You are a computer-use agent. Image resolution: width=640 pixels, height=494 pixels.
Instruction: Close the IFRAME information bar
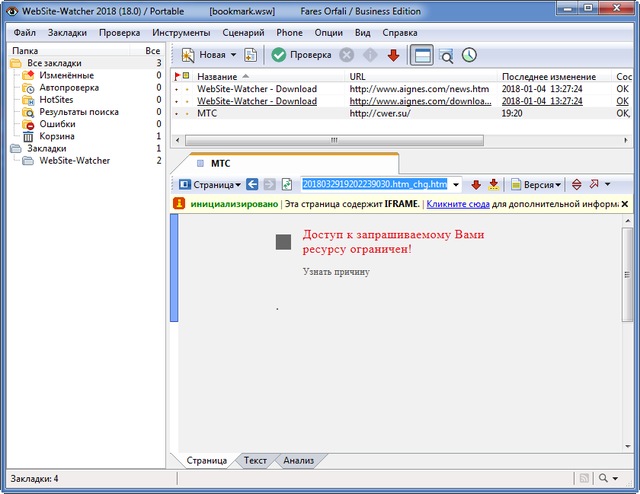(625, 203)
